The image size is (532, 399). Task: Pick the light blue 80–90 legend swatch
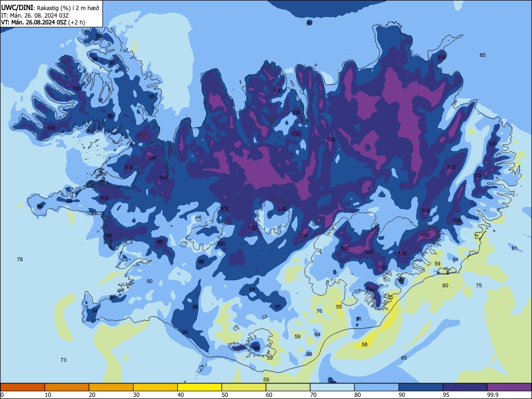pos(377,387)
